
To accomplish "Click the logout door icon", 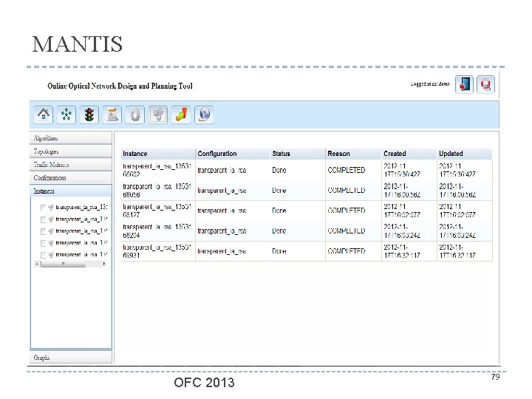I will [464, 84].
